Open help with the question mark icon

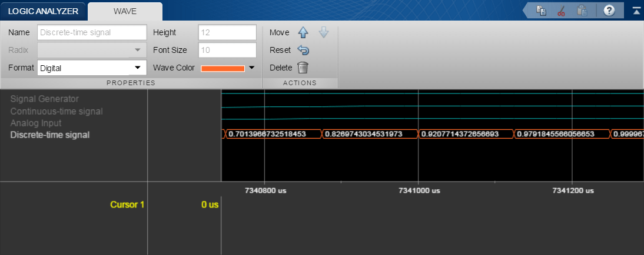pos(609,11)
